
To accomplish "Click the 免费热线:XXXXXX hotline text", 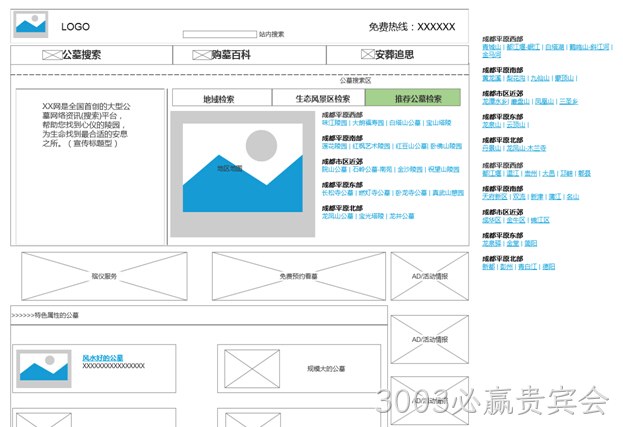I will (412, 27).
